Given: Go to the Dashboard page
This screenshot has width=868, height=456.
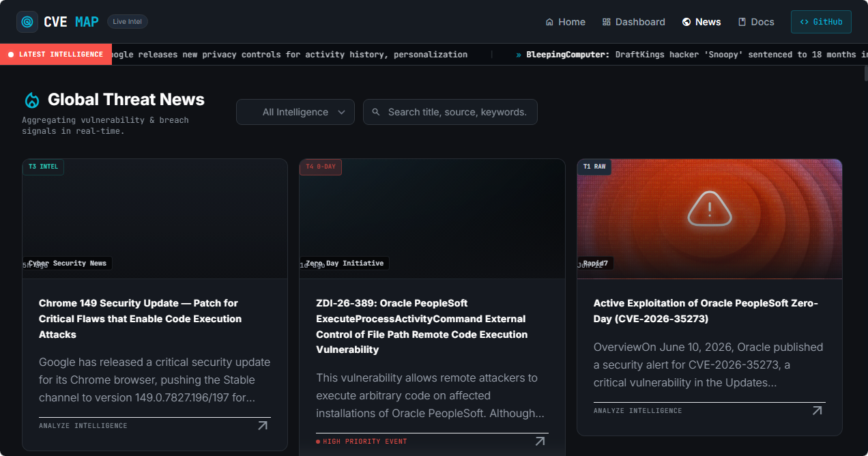Looking at the screenshot, I should coord(633,22).
